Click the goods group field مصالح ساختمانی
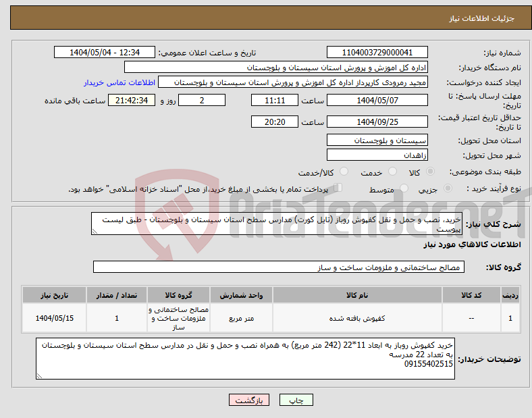The image size is (532, 418). [279, 267]
